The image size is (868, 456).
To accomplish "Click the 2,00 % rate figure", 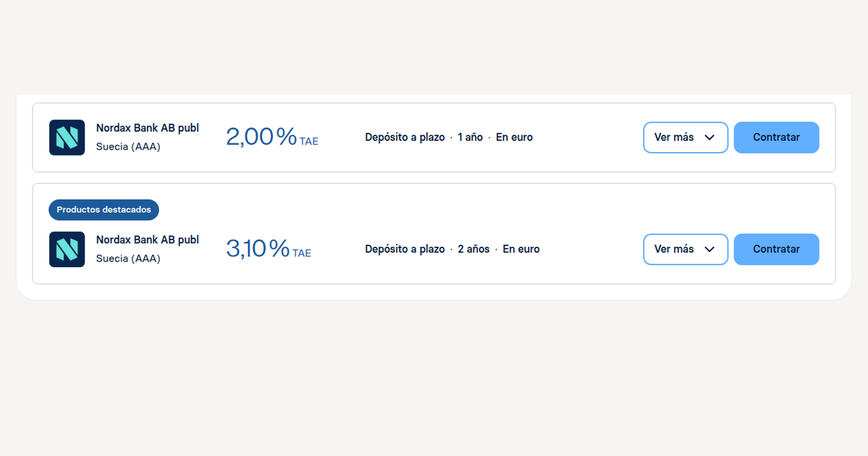I will pyautogui.click(x=261, y=137).
